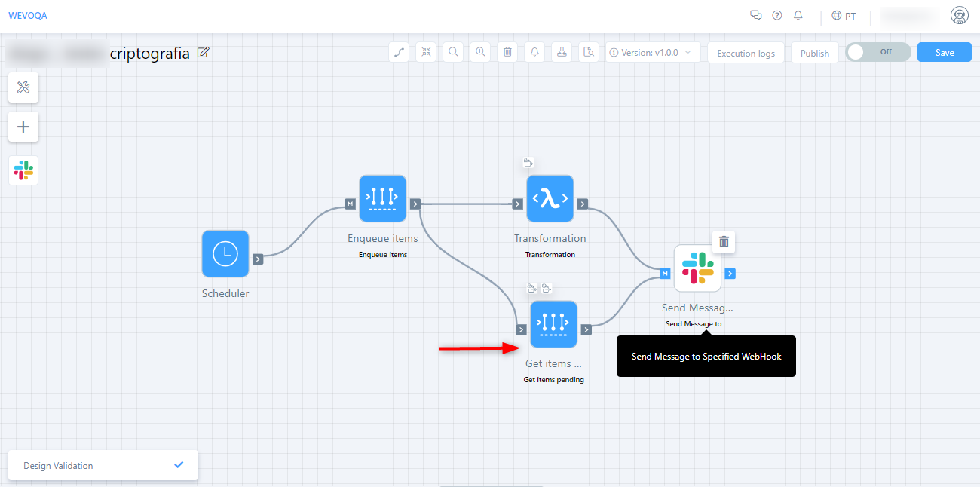Open the tools wrench panel icon
This screenshot has width=980, height=487.
23,88
